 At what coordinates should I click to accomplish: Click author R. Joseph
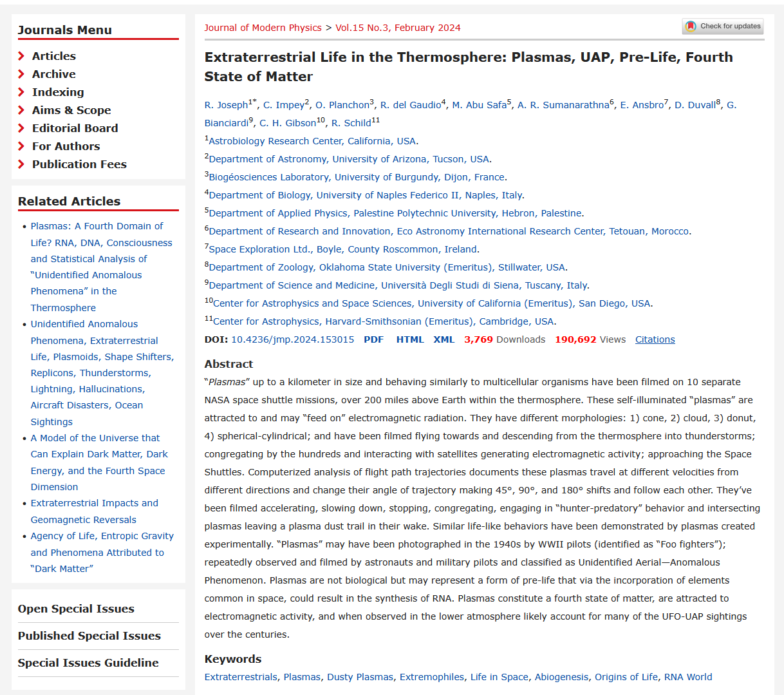[x=226, y=105]
